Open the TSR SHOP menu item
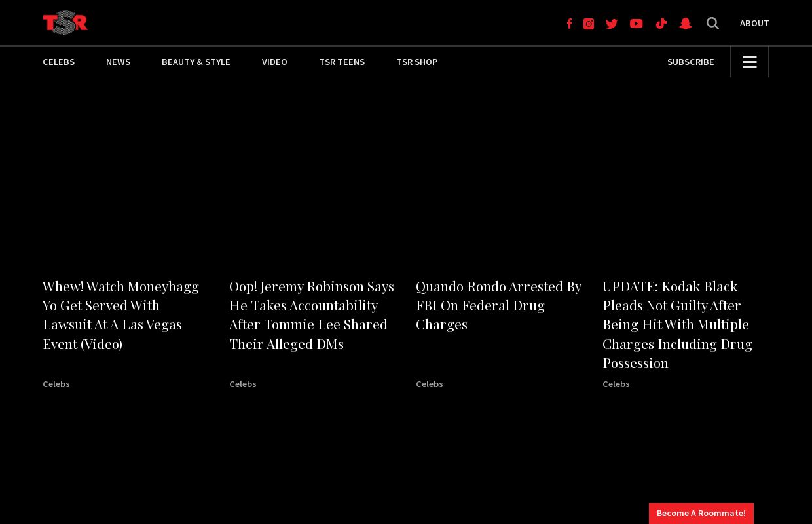 pyautogui.click(x=417, y=62)
